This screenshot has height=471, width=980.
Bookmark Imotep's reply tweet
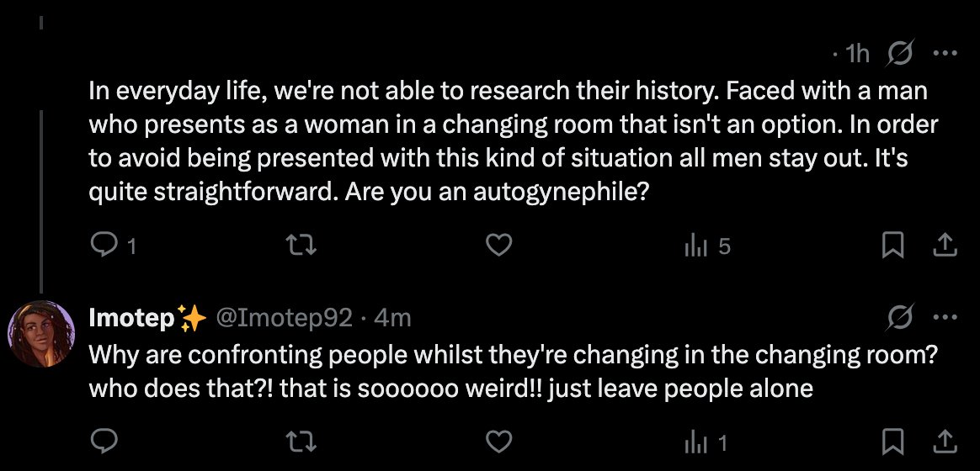click(x=892, y=440)
